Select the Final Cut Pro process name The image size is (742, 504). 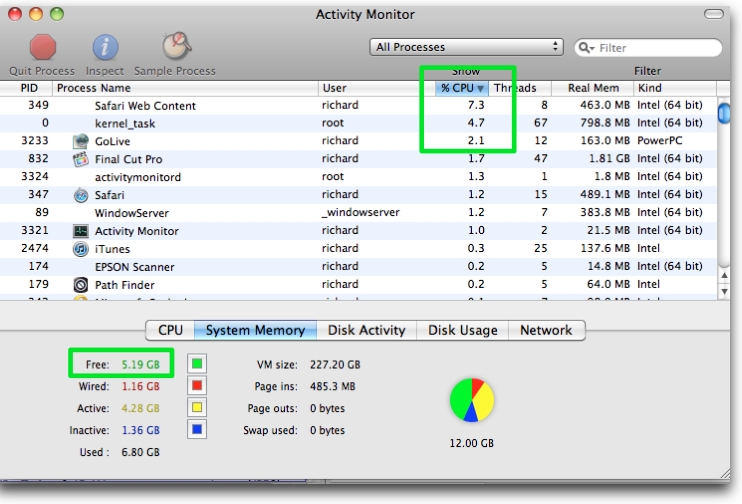pos(128,159)
